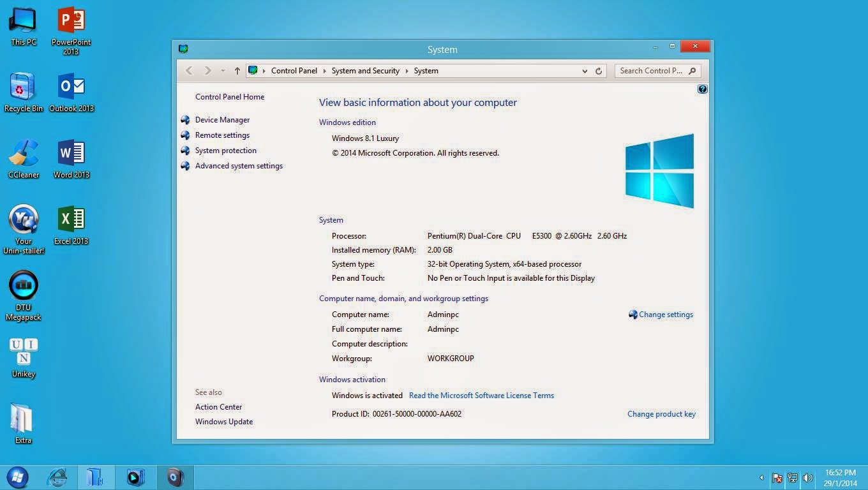Image resolution: width=868 pixels, height=490 pixels.
Task: Open Control Panel Home link
Action: pos(230,97)
